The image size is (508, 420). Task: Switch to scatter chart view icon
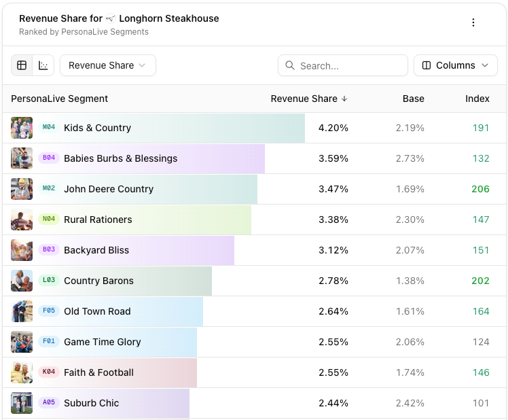coord(43,65)
